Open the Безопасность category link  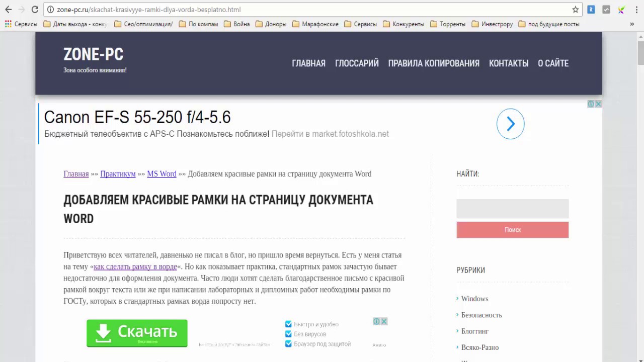[481, 315]
